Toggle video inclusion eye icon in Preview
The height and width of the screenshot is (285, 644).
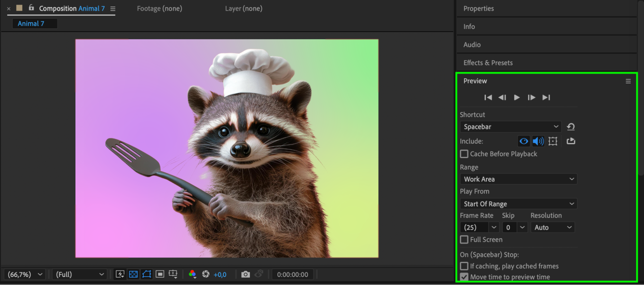524,141
